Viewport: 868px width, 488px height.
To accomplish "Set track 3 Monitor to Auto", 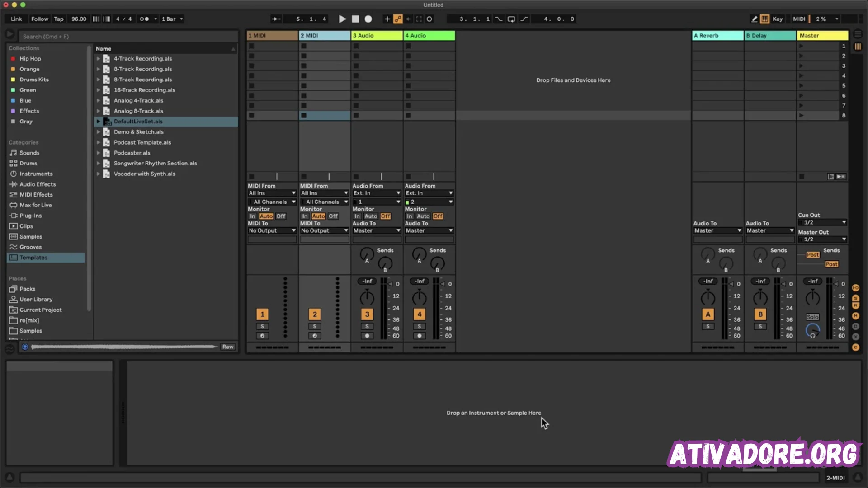I will pos(371,216).
